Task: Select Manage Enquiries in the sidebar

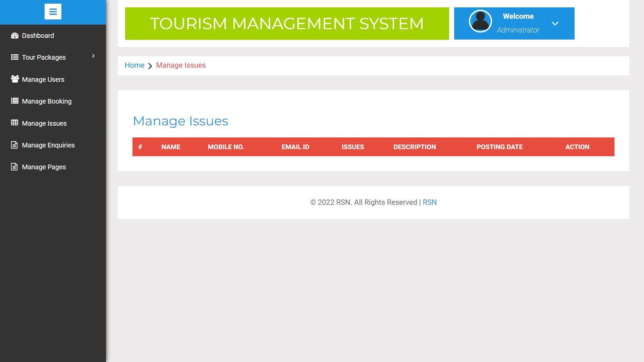Action: pos(48,145)
